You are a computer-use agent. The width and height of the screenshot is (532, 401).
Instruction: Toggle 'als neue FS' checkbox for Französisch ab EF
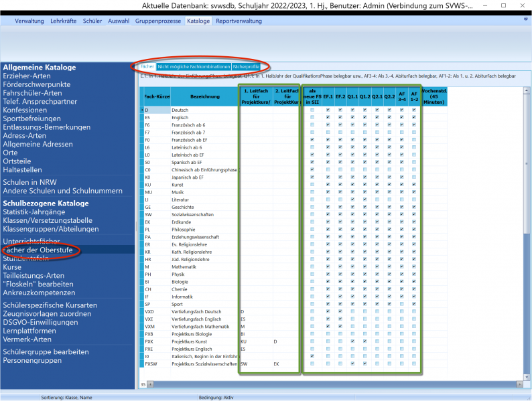[x=312, y=140]
